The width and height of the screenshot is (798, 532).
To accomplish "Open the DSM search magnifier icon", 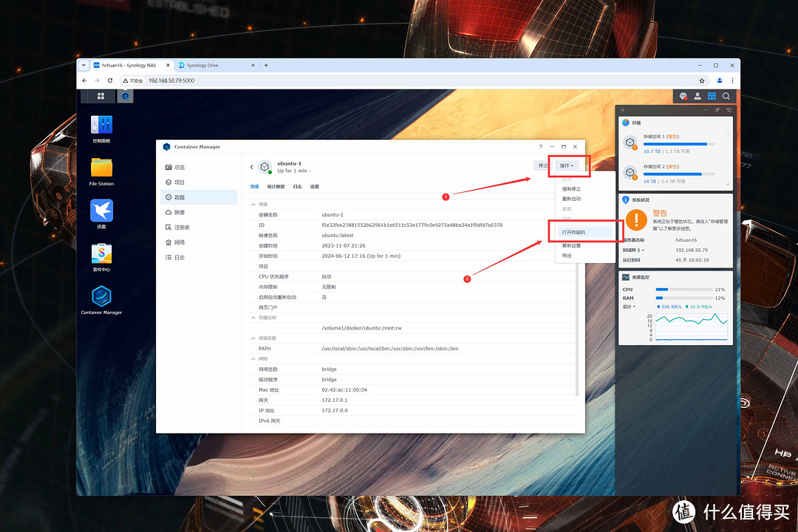I will tap(726, 96).
